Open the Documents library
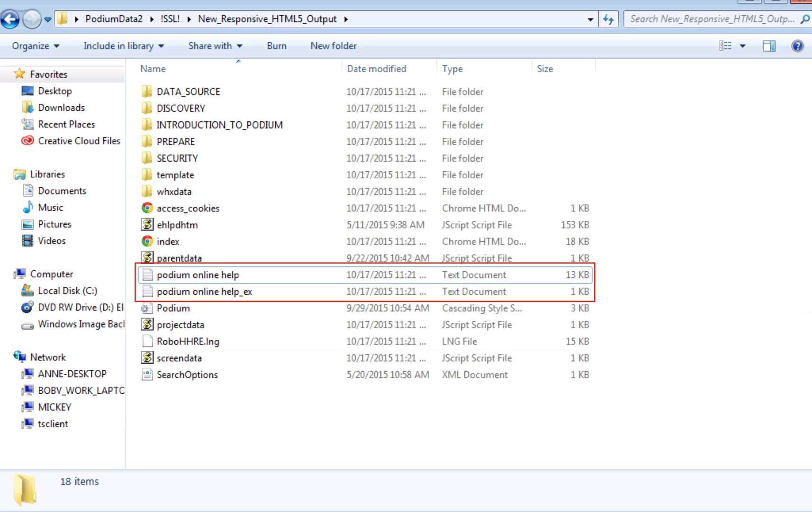The image size is (812, 512). click(62, 191)
